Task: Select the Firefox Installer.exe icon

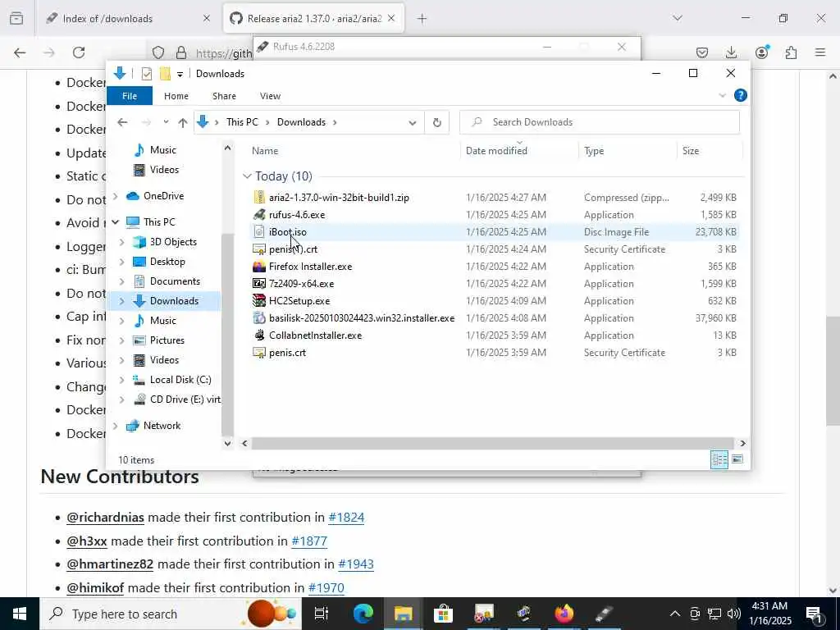Action: [x=259, y=267]
